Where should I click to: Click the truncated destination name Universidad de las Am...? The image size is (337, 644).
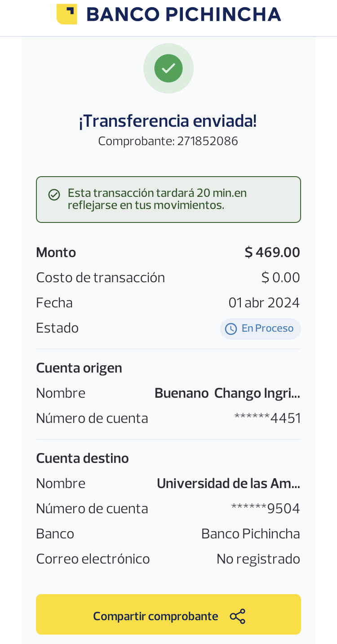click(228, 484)
